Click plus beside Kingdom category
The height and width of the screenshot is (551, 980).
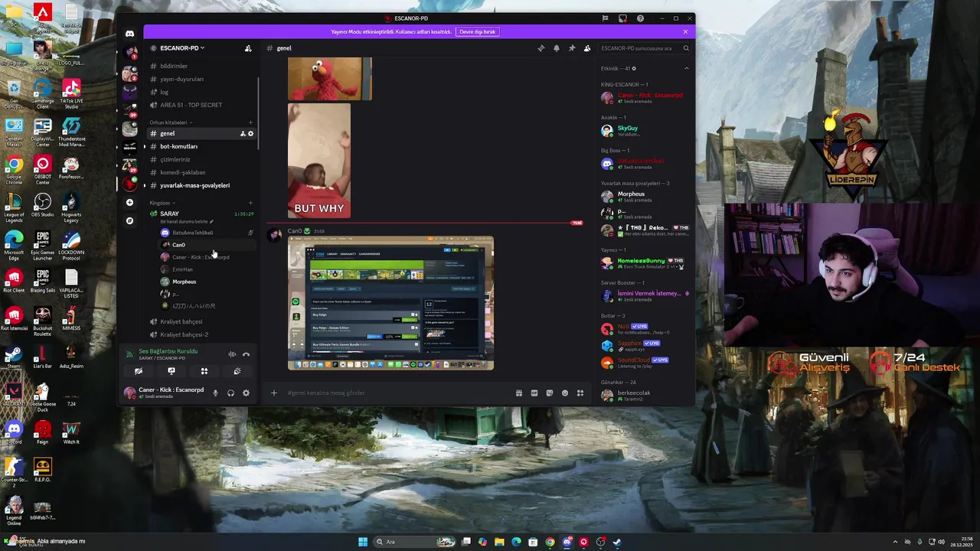coord(250,203)
